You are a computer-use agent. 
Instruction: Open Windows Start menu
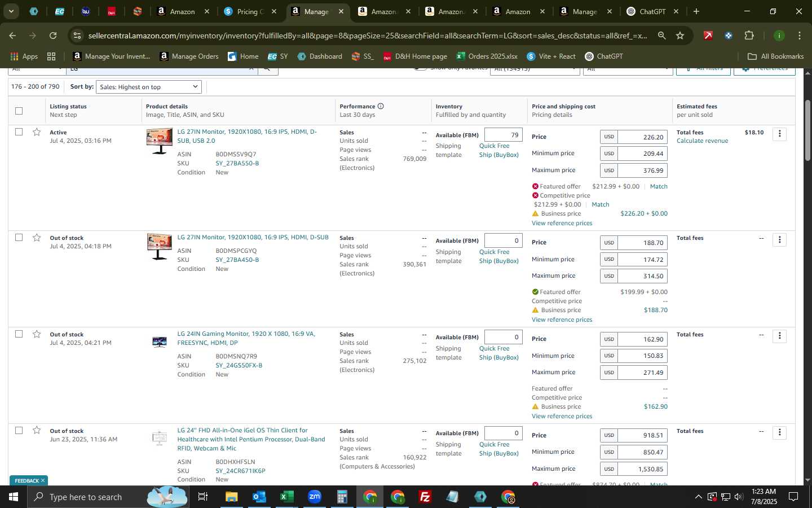13,497
